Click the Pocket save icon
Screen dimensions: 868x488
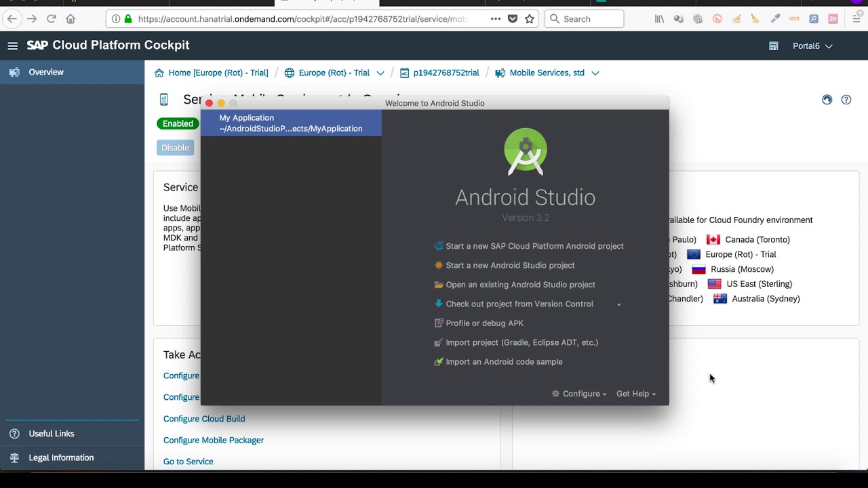pos(513,19)
